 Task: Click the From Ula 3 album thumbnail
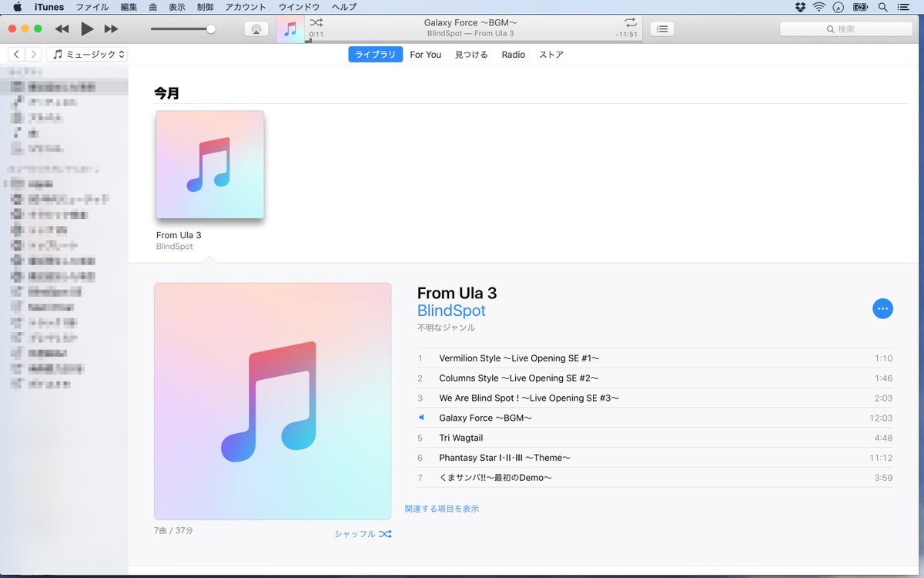pyautogui.click(x=210, y=164)
